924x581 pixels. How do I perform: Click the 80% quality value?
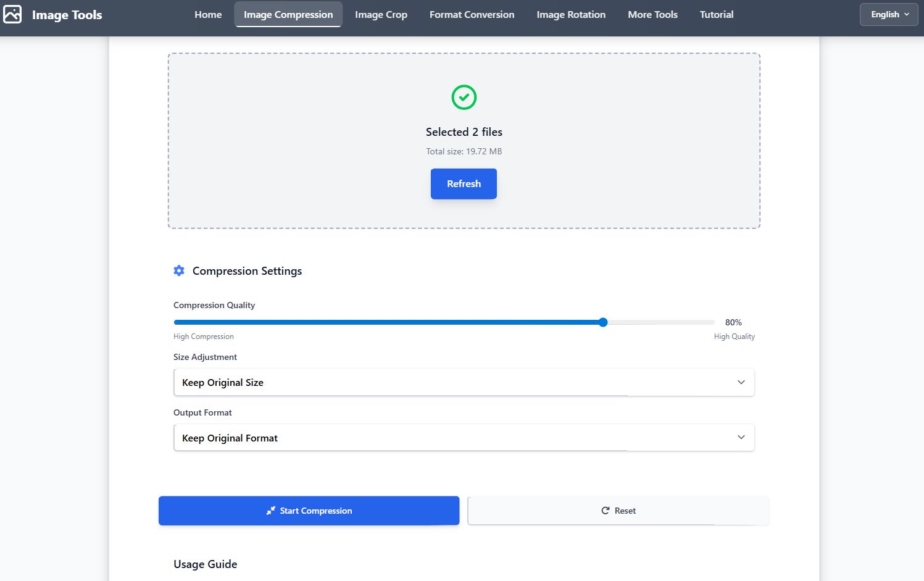[733, 322]
